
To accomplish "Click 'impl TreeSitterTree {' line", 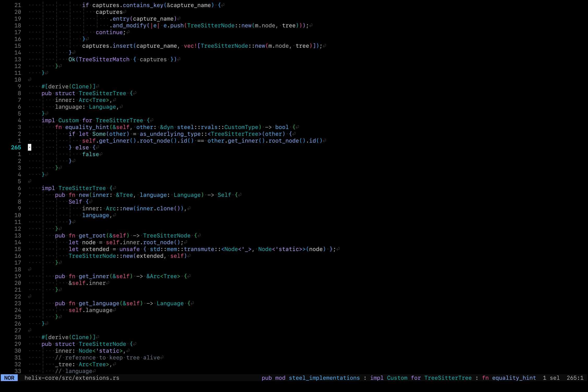I will click(77, 188).
